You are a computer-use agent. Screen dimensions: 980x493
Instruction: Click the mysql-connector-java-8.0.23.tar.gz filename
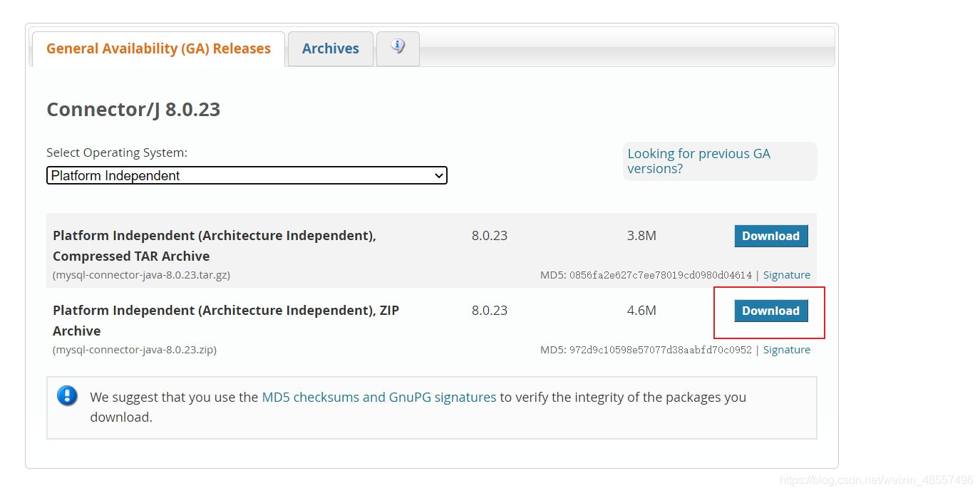point(140,275)
